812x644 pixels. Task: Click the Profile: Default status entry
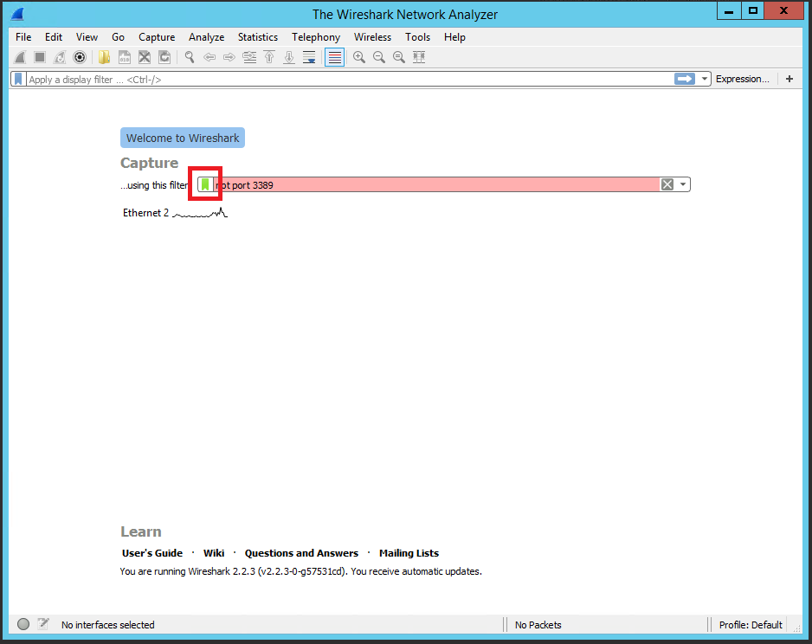pos(751,625)
